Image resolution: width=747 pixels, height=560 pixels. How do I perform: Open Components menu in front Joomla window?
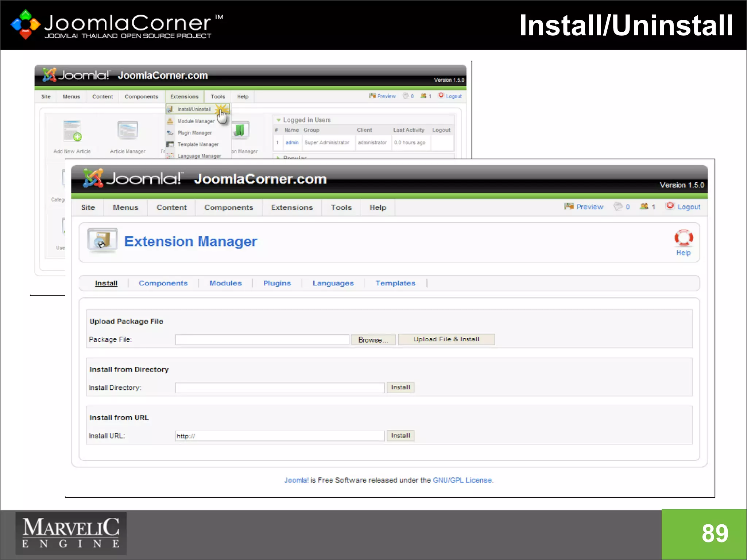pos(229,207)
